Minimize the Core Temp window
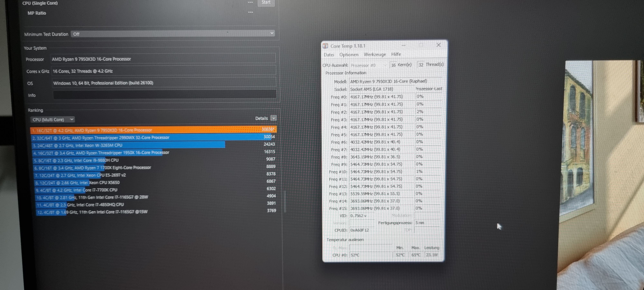This screenshot has width=644, height=290. pyautogui.click(x=403, y=46)
